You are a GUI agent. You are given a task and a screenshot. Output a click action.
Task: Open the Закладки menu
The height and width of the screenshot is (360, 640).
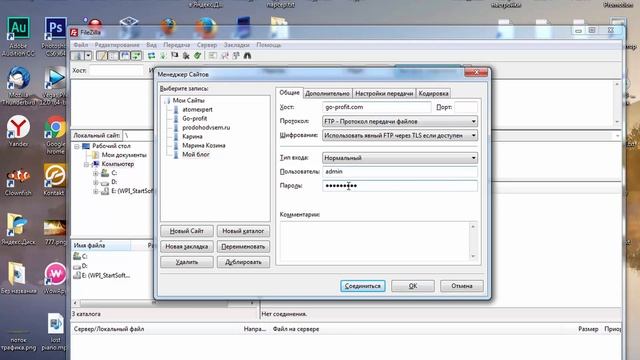237,45
